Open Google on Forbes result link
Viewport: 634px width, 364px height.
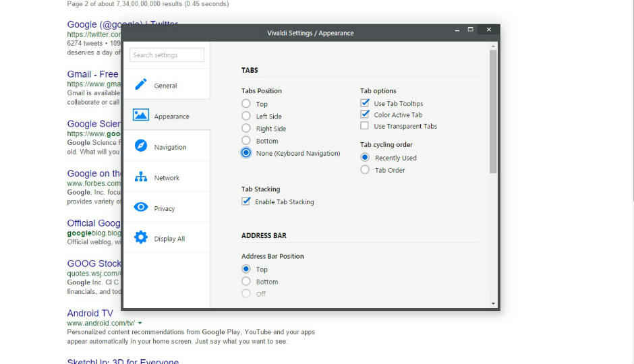[94, 173]
